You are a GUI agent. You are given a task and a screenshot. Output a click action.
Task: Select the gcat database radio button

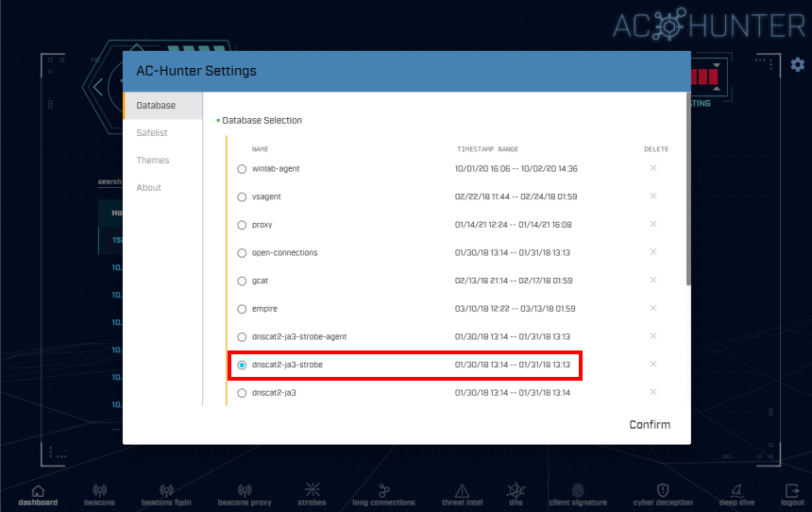pos(242,281)
